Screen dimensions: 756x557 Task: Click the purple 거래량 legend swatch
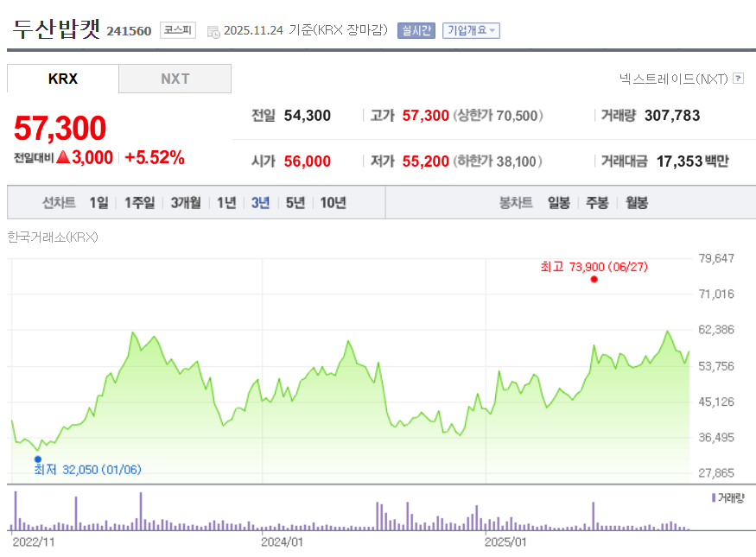(714, 497)
